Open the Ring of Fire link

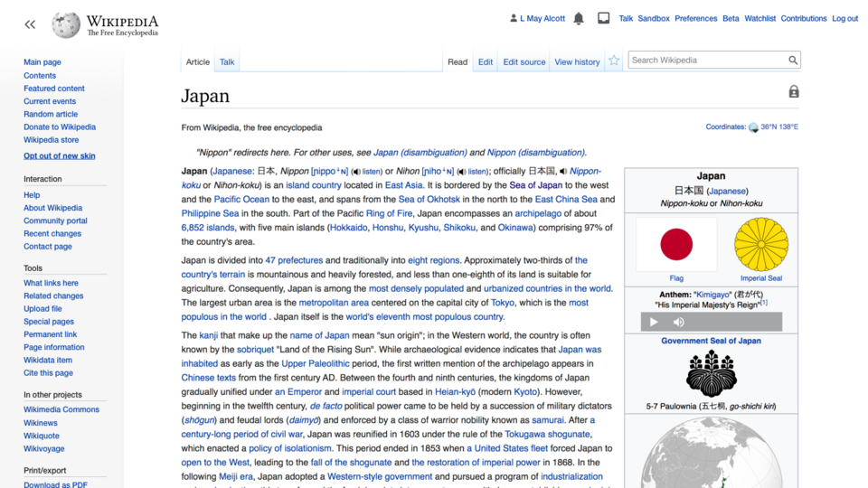[x=389, y=213]
